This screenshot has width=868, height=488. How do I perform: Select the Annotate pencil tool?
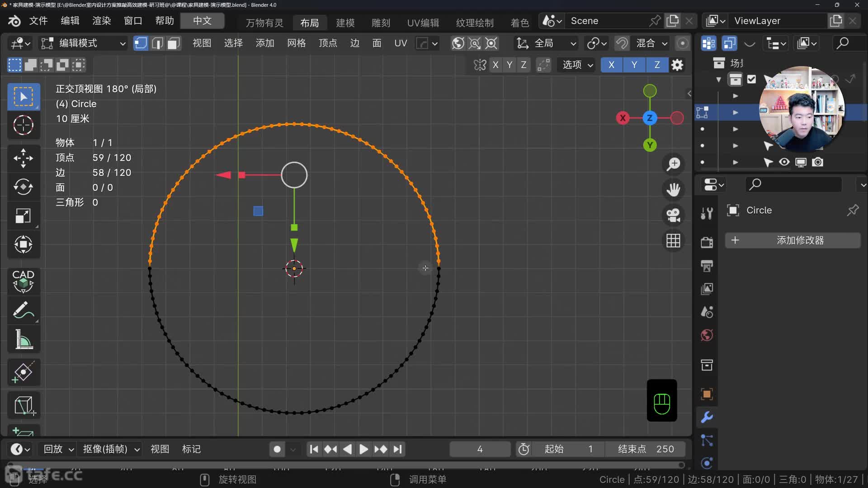(x=23, y=310)
